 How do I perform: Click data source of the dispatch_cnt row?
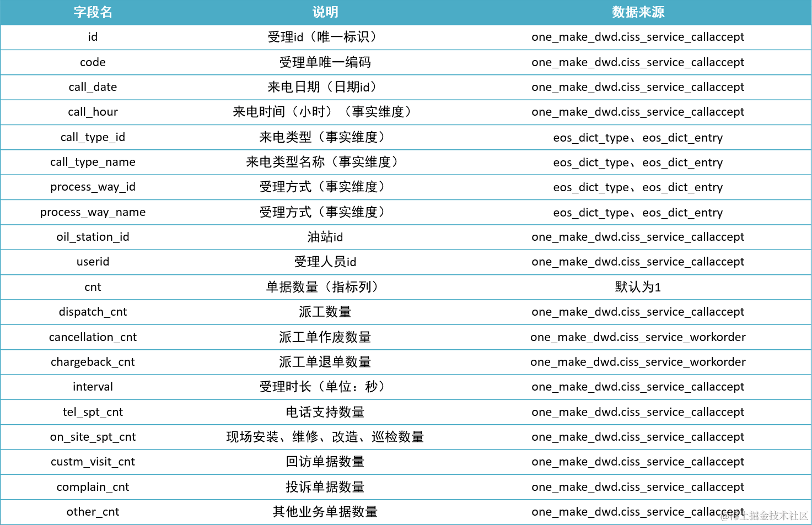pos(638,312)
